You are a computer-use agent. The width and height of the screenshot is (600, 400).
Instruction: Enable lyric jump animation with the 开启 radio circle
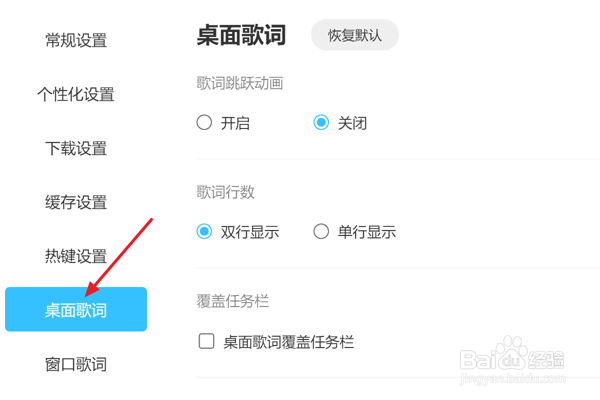point(204,122)
